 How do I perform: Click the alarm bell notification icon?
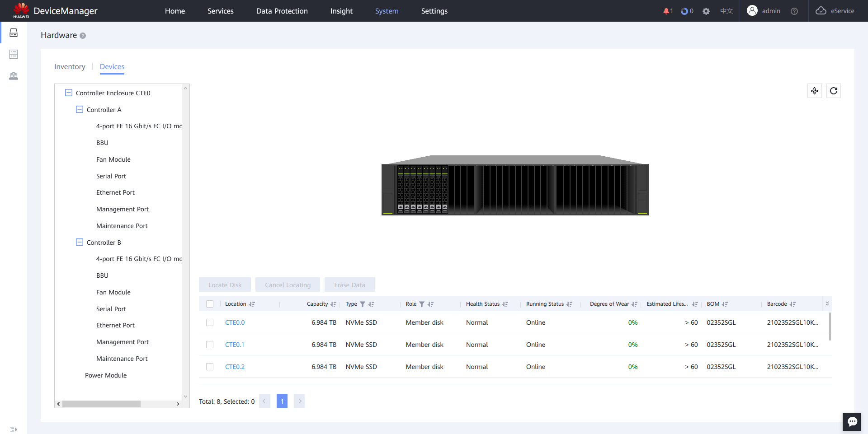pyautogui.click(x=666, y=11)
